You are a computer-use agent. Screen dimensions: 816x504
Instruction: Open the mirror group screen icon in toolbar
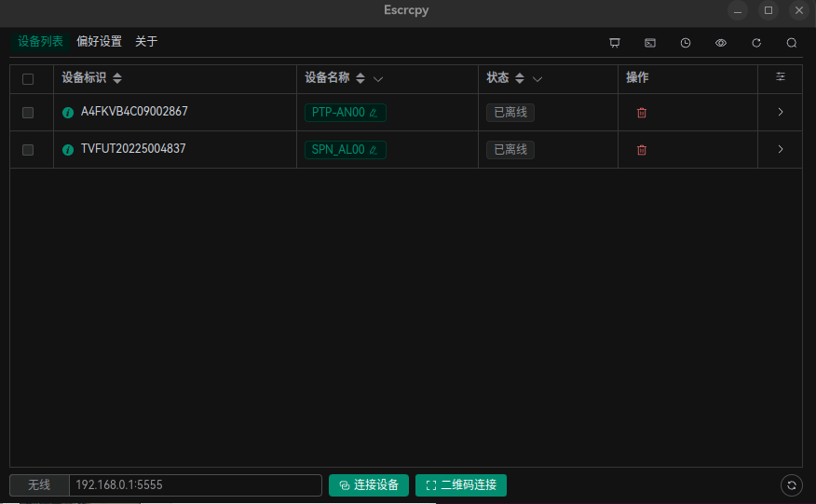click(x=615, y=43)
